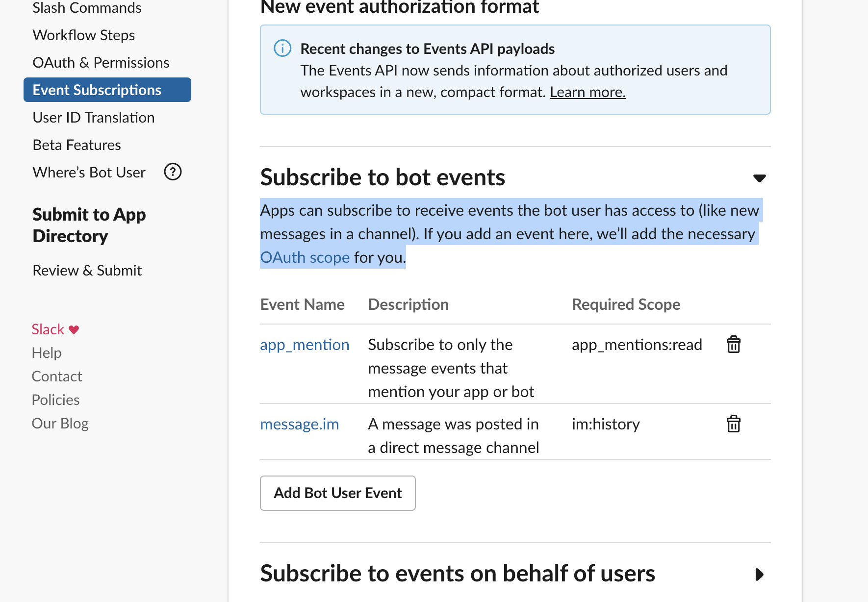The width and height of the screenshot is (868, 602).
Task: Open the Beta Features page
Action: coord(77,145)
